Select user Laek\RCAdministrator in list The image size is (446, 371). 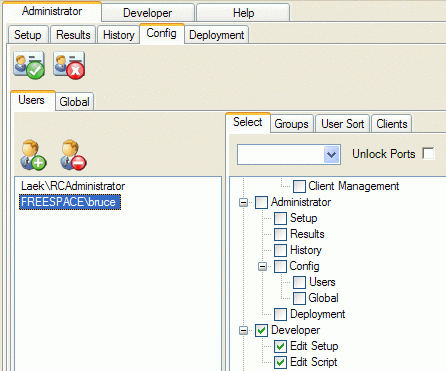pos(73,186)
